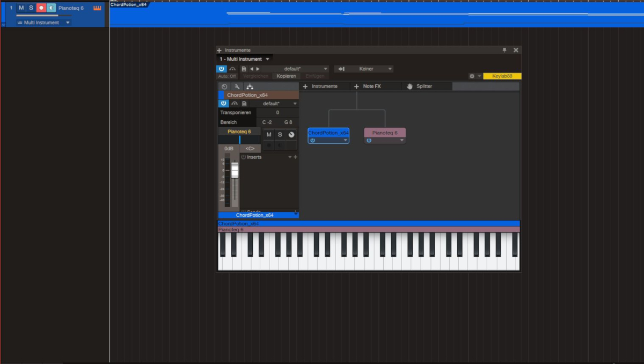The image size is (644, 364).
Task: Edit the 0dB volume value
Action: pos(229,148)
